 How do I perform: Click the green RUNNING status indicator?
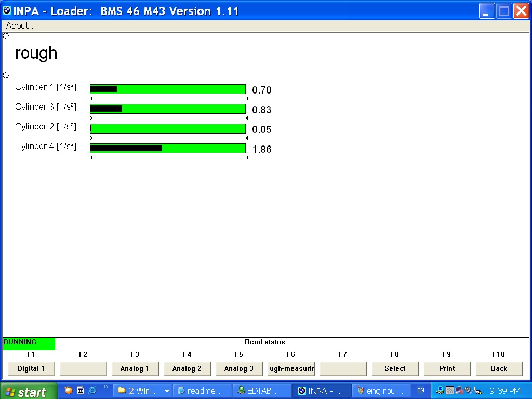click(x=29, y=344)
